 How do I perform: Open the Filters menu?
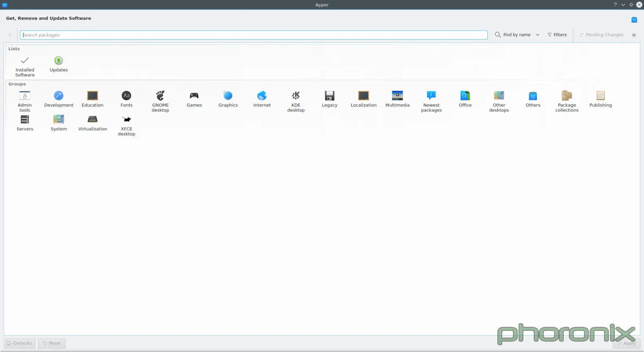(x=557, y=35)
